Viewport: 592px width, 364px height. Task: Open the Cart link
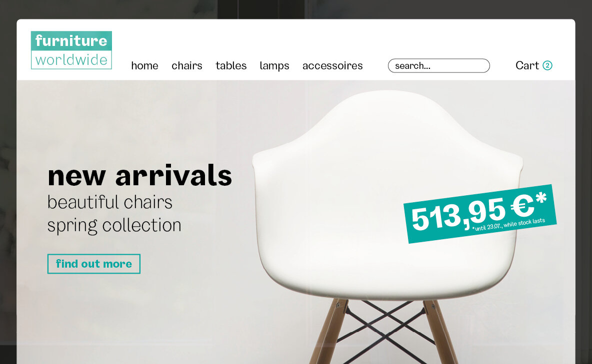527,65
